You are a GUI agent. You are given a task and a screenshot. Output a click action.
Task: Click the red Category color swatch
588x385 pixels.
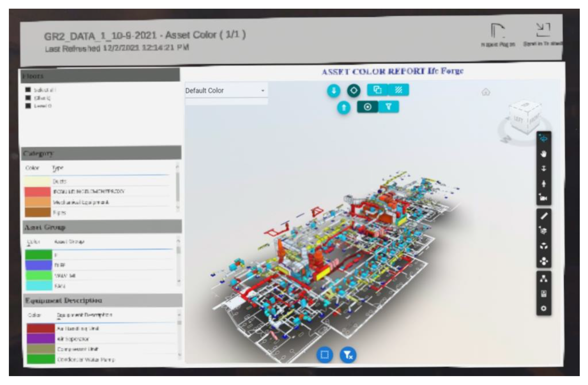point(38,191)
